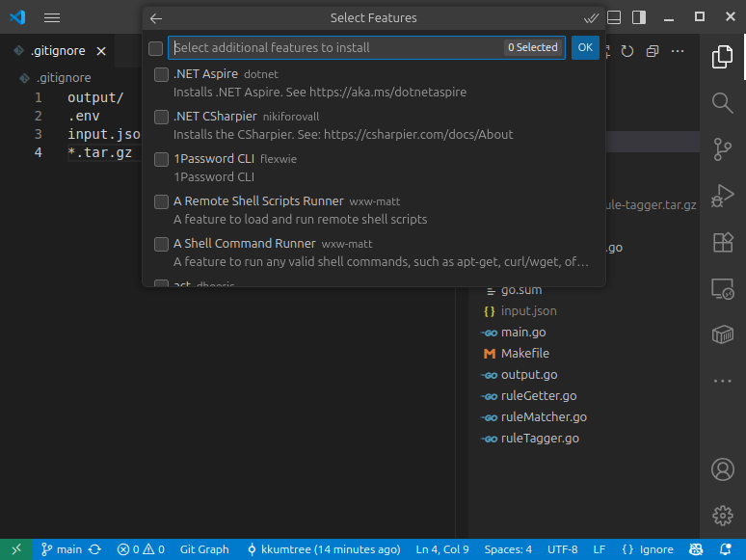
Task: Open the Manage gear icon
Action: (x=722, y=516)
